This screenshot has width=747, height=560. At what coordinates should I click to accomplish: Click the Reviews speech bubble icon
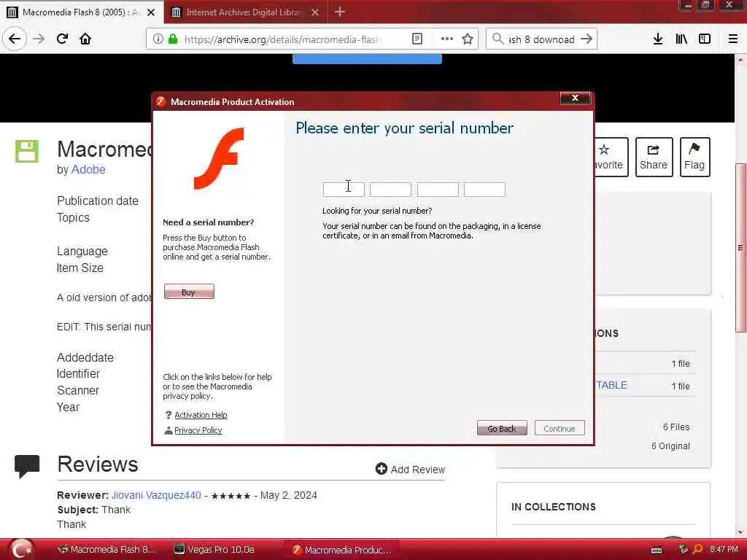point(27,466)
